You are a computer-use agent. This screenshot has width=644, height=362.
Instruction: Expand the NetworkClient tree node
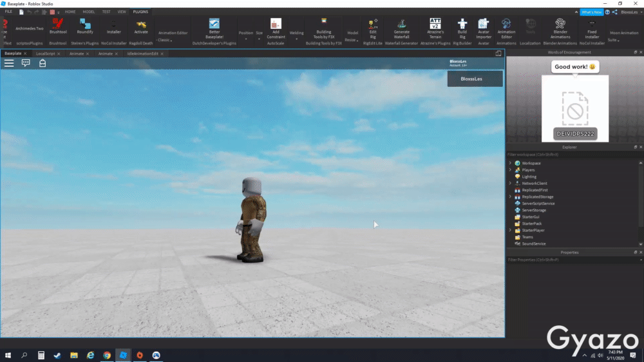click(511, 184)
